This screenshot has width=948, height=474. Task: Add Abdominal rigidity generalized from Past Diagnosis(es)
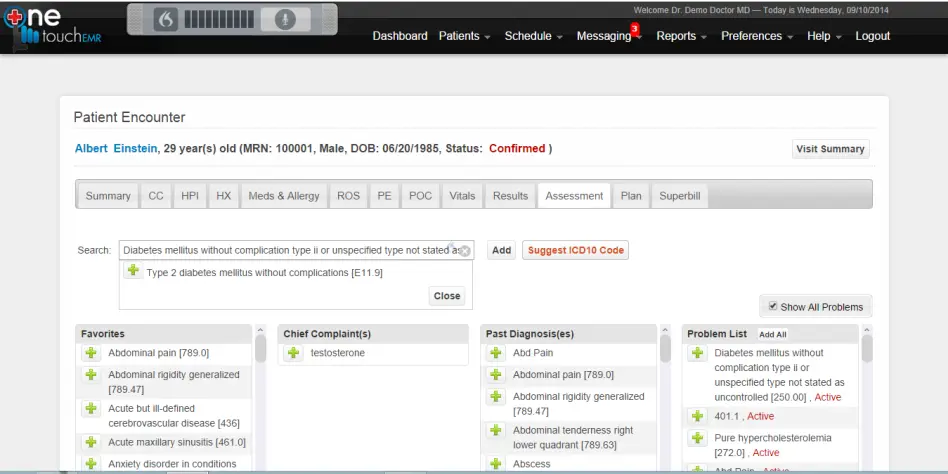[496, 397]
